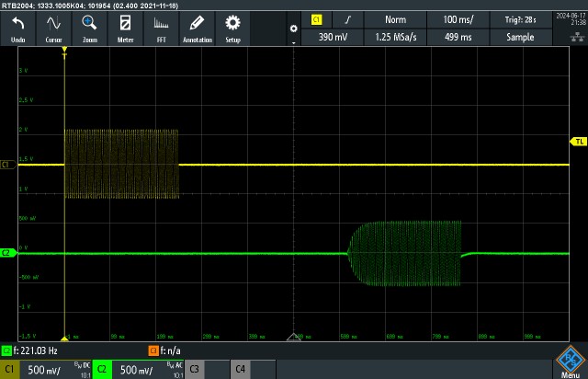Adjust the 100 ms/ time scale
The width and height of the screenshot is (588, 379).
pos(458,20)
